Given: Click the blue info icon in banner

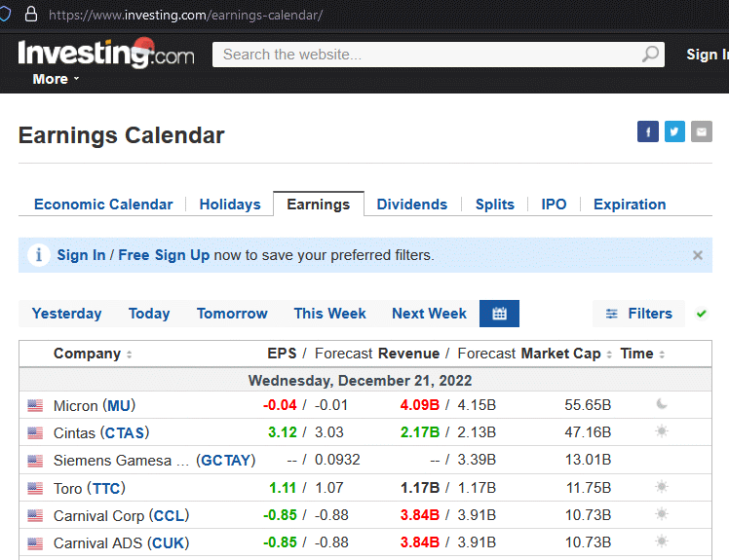Looking at the screenshot, I should [39, 255].
